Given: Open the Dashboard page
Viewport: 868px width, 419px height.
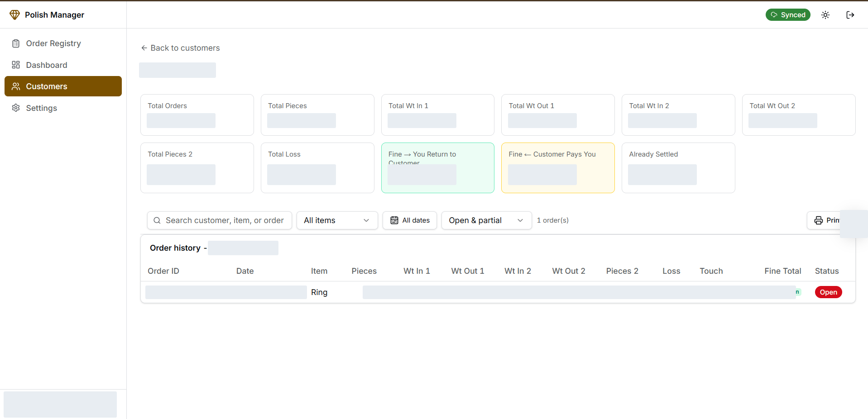Looking at the screenshot, I should tap(63, 65).
